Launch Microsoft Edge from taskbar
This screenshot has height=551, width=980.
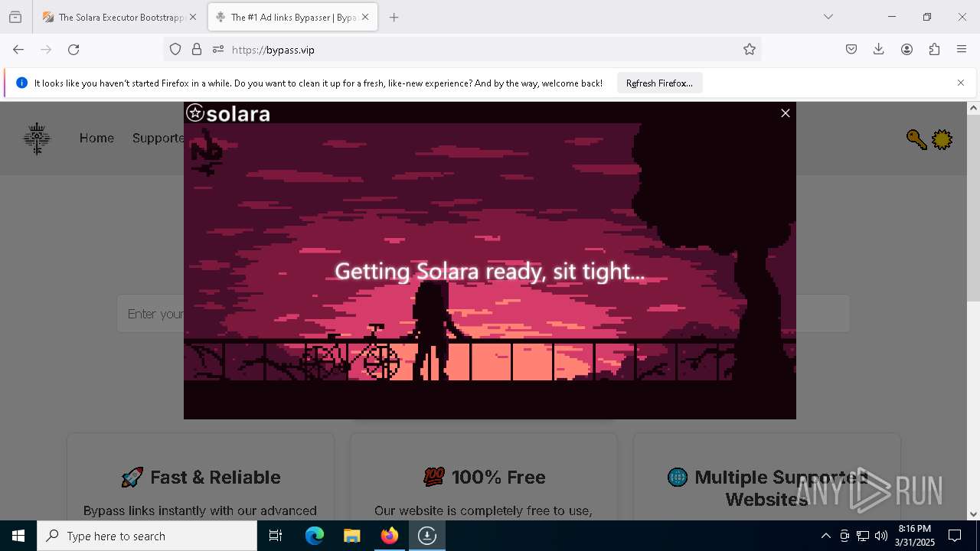pos(315,536)
